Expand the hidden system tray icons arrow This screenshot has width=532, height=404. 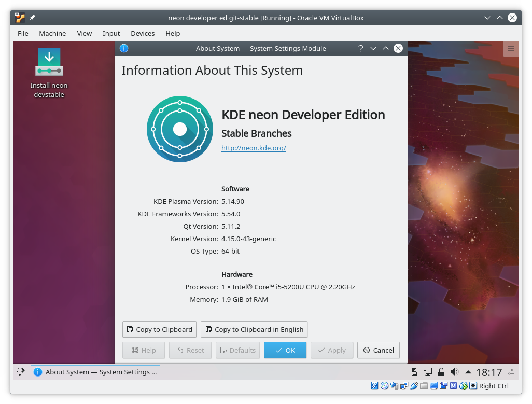pos(468,372)
